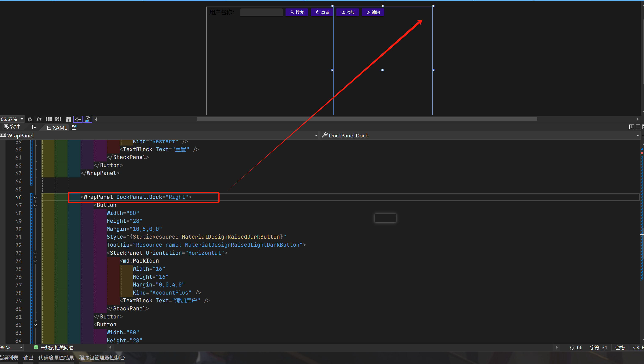Select the vertical split layout icon
The image size is (644, 364).
(x=631, y=127)
